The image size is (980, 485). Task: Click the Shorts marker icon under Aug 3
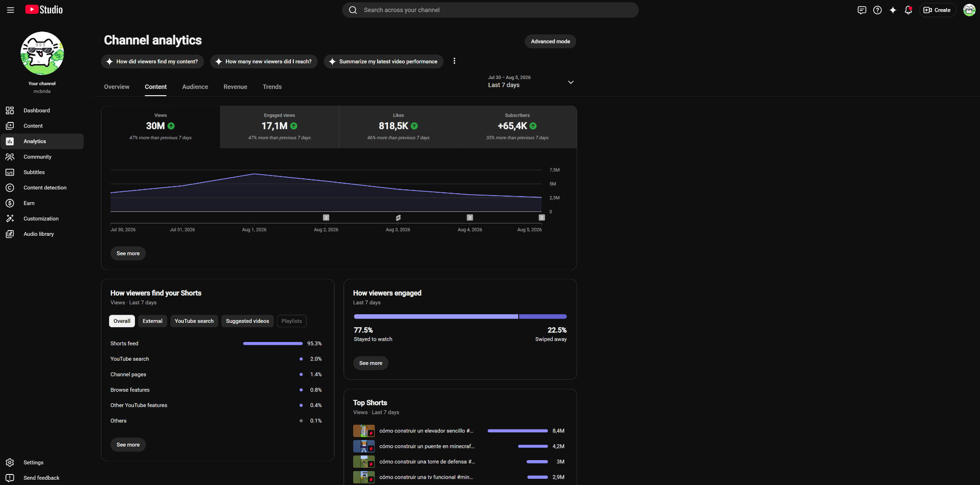[x=398, y=218]
